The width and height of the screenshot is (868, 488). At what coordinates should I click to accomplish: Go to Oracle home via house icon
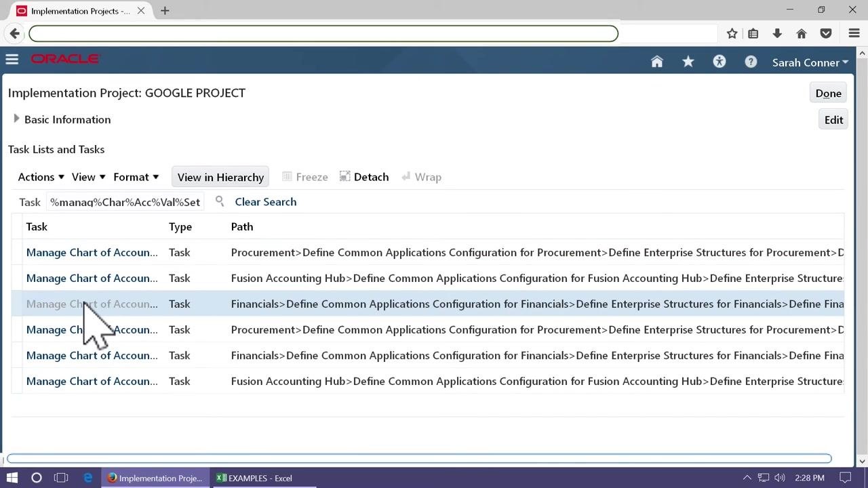tap(656, 62)
